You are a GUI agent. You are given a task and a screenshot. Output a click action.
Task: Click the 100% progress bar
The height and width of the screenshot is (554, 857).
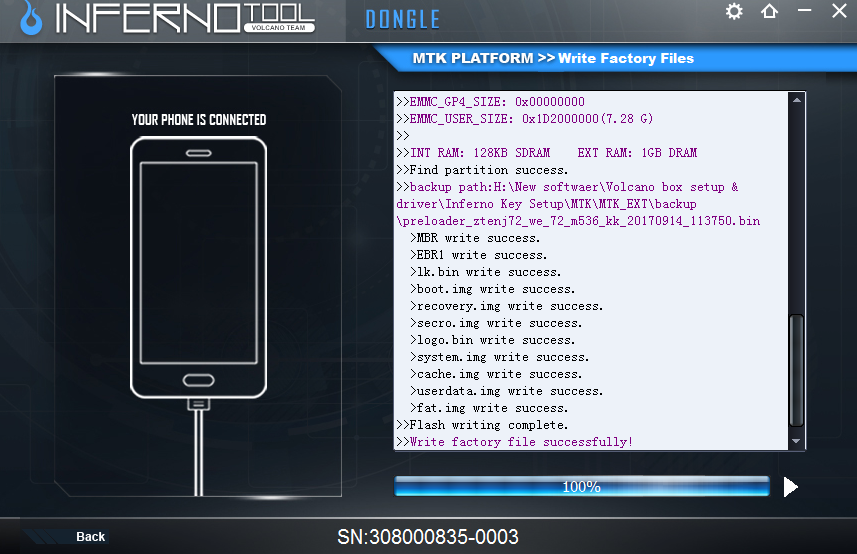point(582,486)
